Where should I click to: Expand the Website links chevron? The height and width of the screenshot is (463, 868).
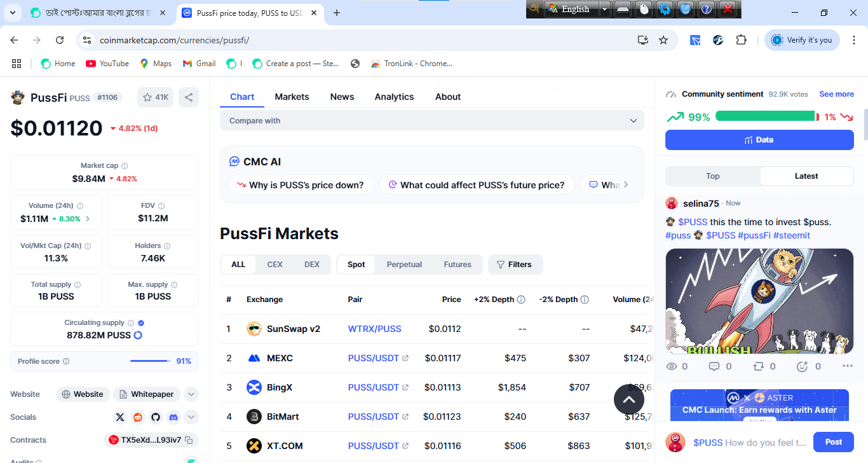point(191,394)
